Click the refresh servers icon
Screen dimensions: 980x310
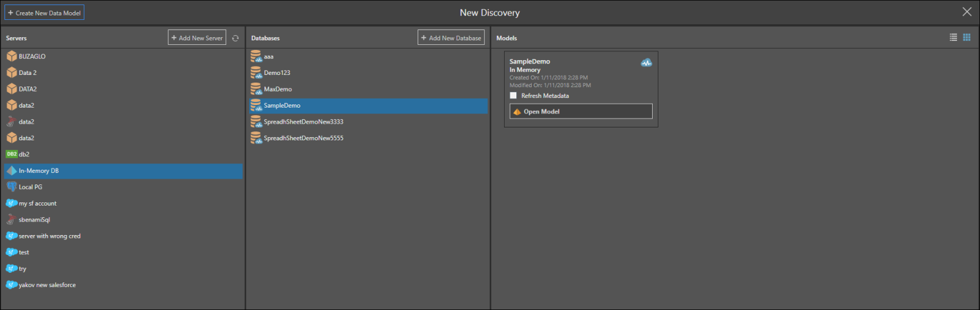pos(235,38)
